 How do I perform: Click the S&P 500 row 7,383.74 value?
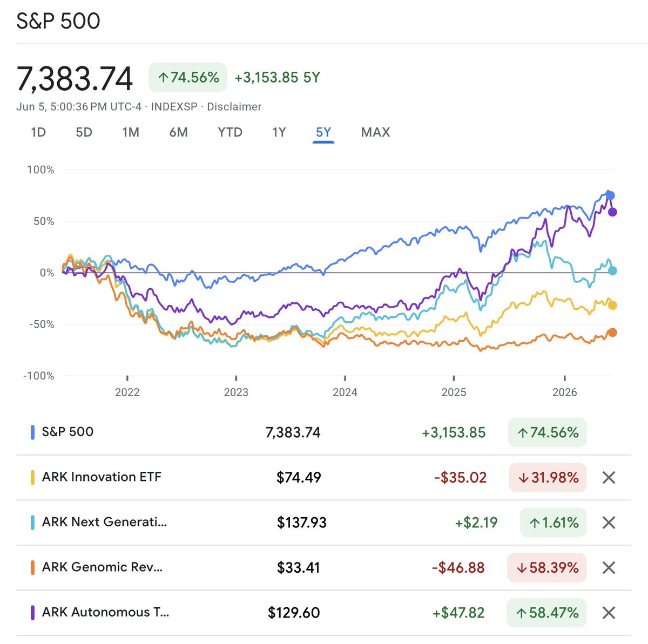coord(293,432)
